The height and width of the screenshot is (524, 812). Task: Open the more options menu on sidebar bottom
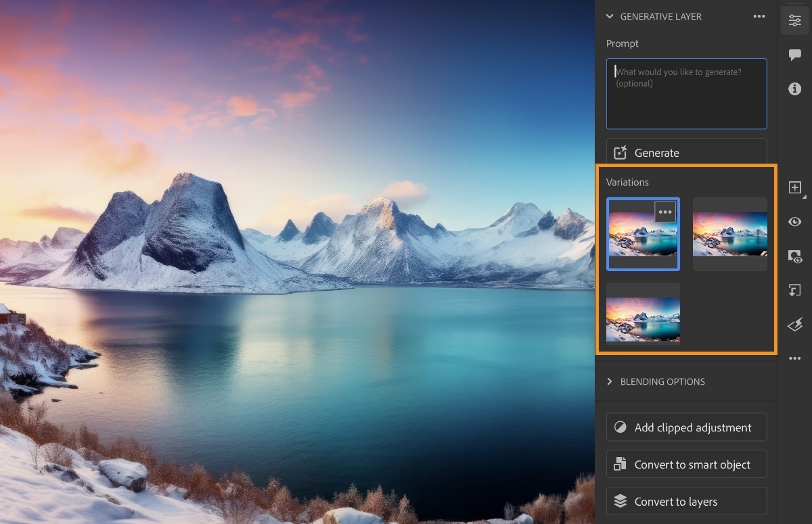[x=795, y=358]
